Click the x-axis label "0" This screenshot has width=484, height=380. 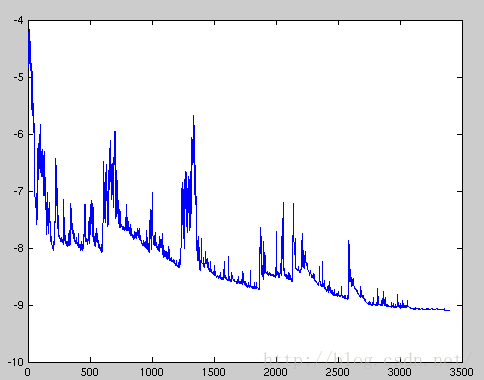click(28, 372)
